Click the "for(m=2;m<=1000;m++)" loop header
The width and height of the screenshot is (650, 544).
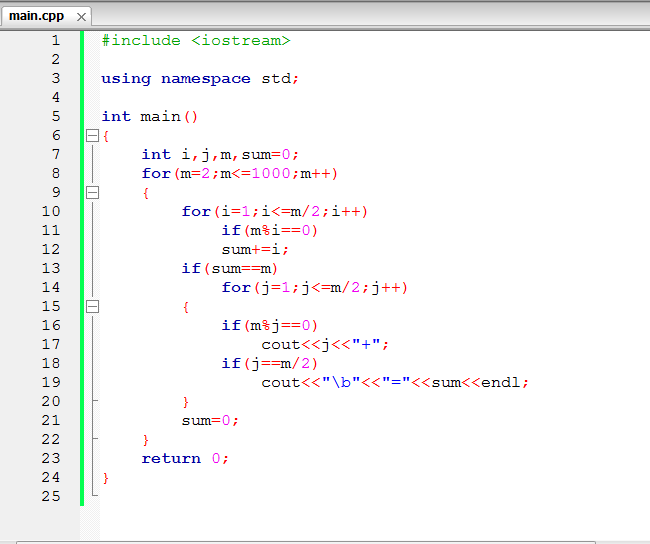coord(240,173)
